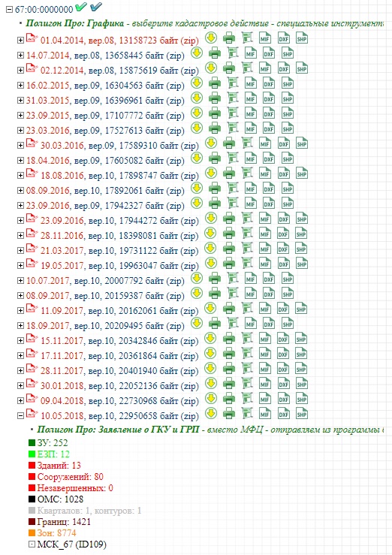Click the green checkmark next to 67:00:0000000
This screenshot has width=392, height=555.
[81, 6]
